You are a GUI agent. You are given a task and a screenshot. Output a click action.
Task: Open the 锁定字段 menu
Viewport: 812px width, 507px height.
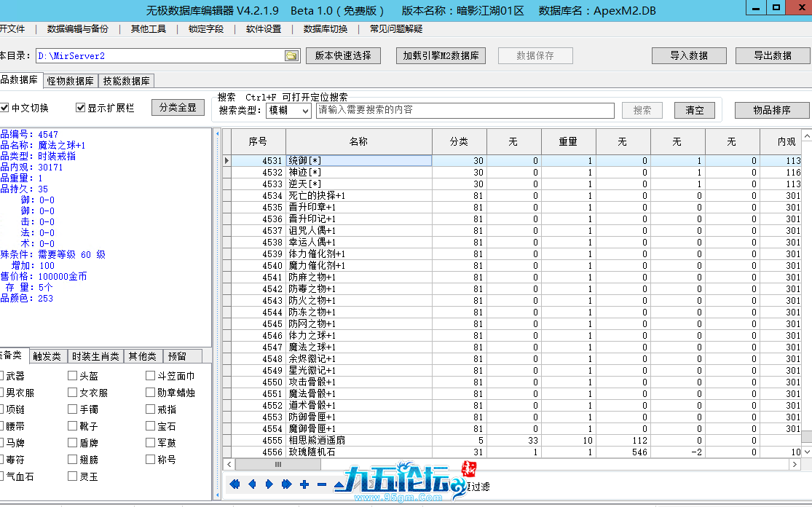(205, 29)
